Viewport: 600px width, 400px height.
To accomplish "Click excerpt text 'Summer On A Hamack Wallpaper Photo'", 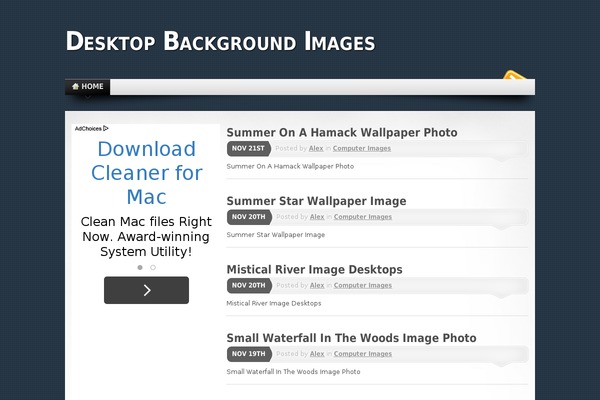I will pos(290,167).
